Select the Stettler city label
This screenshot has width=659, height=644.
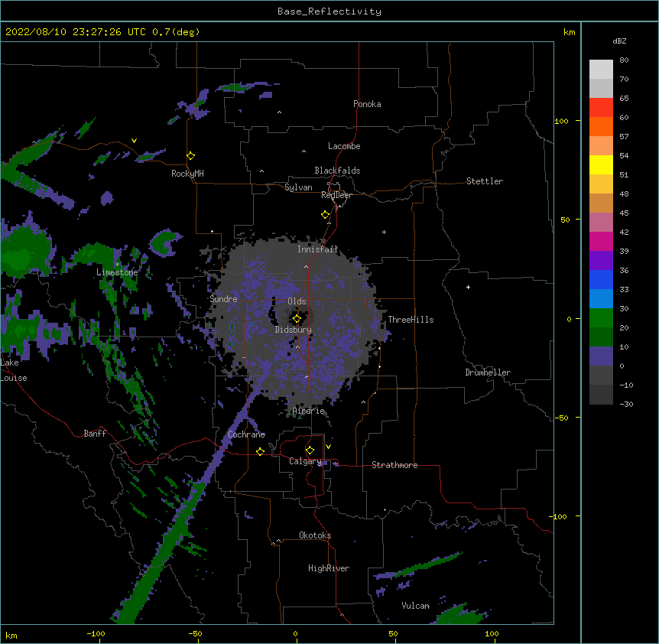[485, 181]
